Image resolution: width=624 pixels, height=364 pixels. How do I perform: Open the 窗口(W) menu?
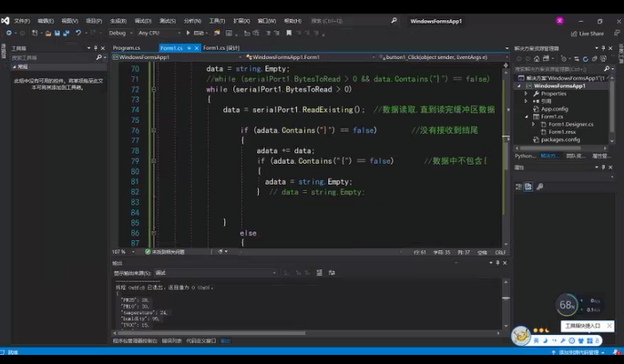(x=267, y=21)
